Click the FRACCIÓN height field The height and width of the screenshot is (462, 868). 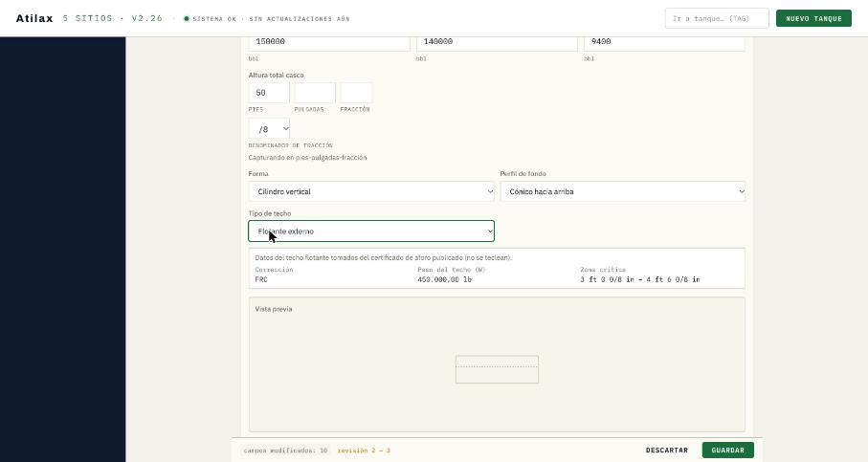(x=356, y=93)
